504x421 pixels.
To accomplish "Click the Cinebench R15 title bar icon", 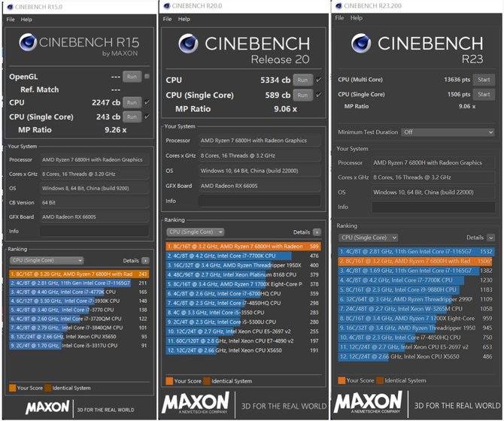I will click(10, 7).
